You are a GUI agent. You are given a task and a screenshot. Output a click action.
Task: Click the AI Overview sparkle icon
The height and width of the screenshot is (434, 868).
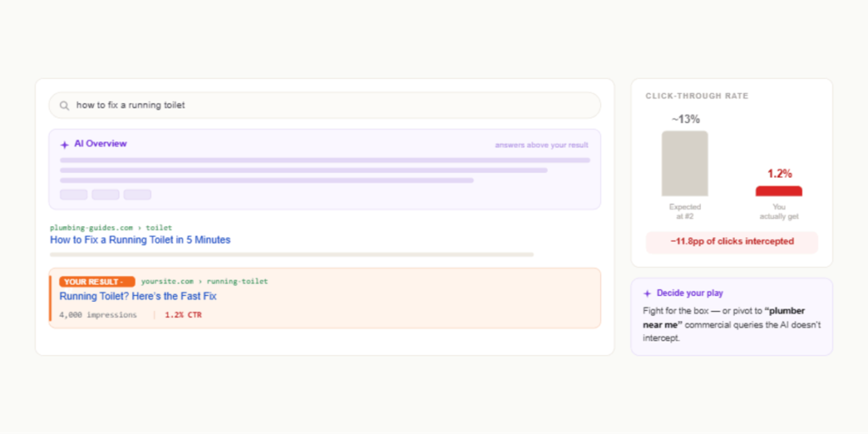click(64, 144)
